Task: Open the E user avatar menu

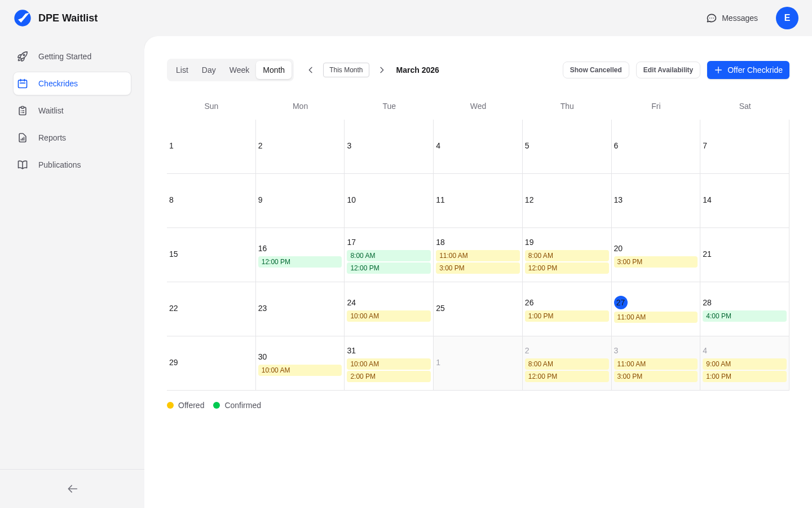Action: point(787,18)
